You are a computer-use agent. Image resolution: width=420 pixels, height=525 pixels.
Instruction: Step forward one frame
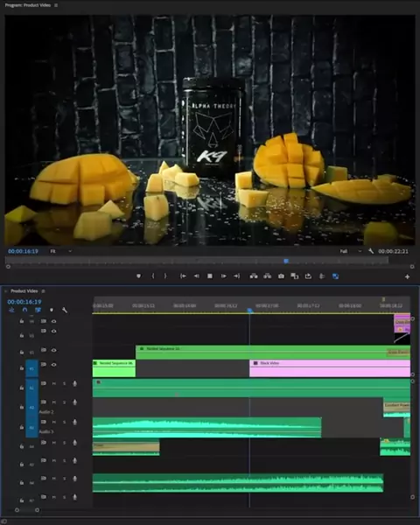point(223,276)
